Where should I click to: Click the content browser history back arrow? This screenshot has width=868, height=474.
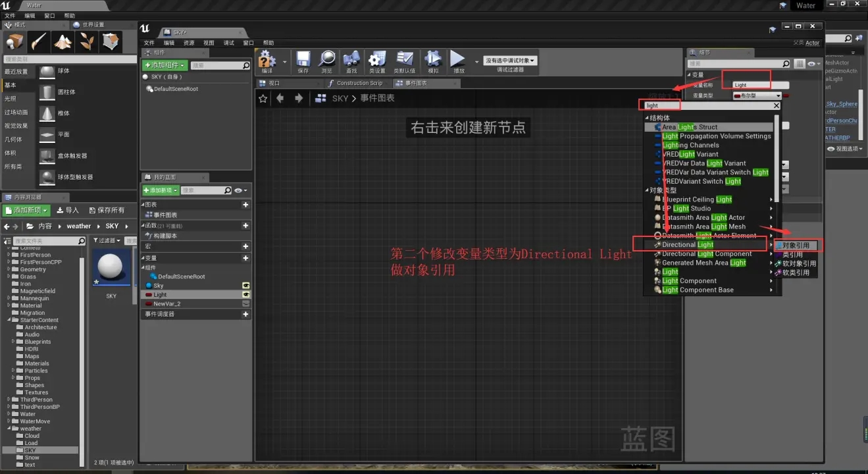pyautogui.click(x=7, y=226)
